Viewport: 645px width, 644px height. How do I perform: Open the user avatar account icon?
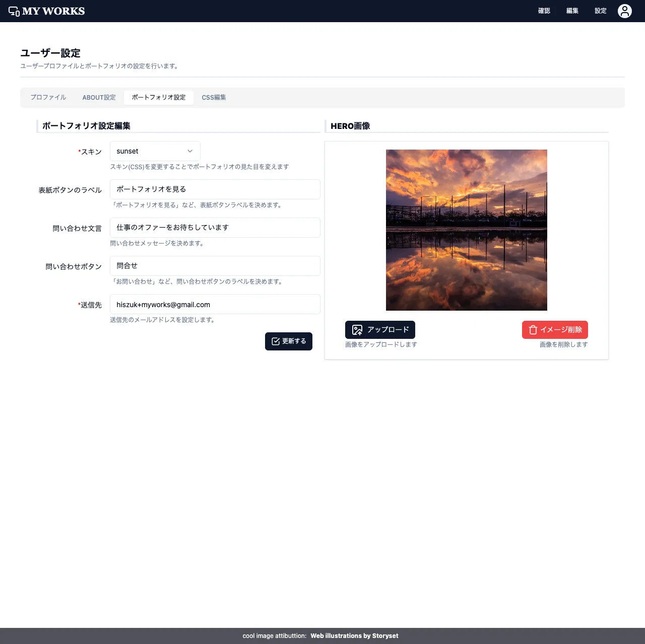point(624,11)
